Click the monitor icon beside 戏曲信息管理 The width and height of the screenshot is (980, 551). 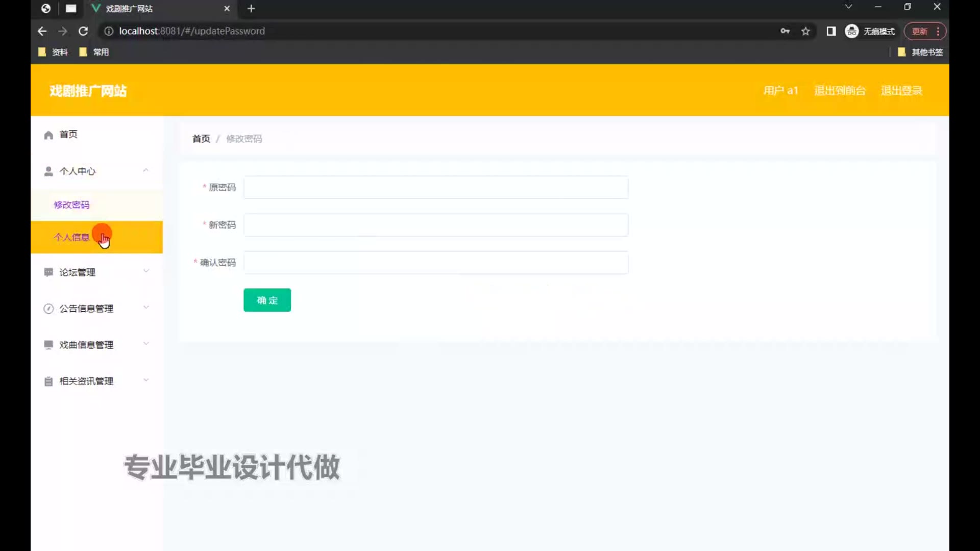coord(48,345)
